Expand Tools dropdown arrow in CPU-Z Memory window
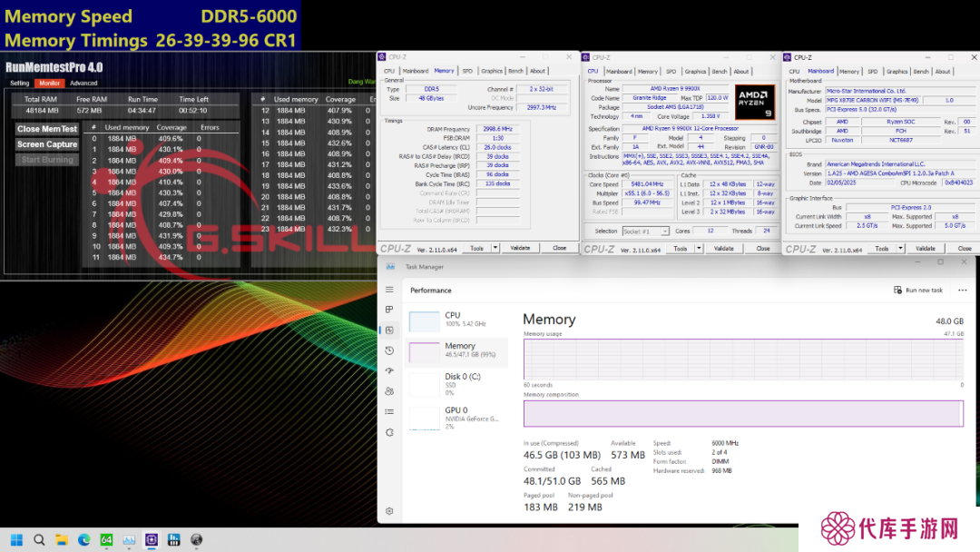 tap(495, 248)
